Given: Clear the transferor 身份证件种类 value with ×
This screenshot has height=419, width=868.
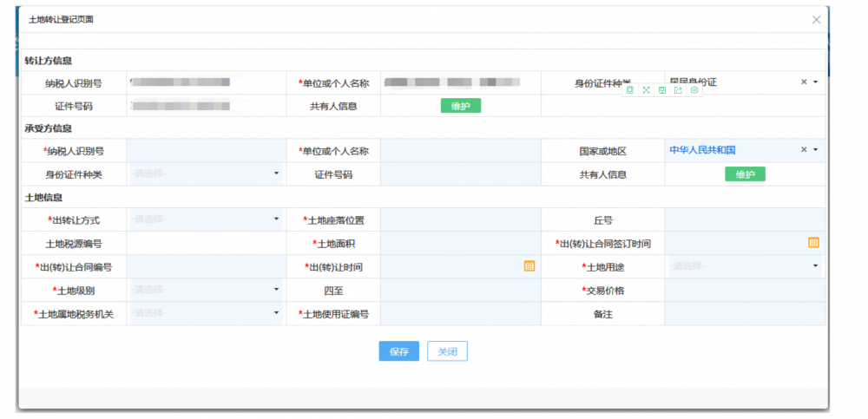Looking at the screenshot, I should (x=804, y=82).
